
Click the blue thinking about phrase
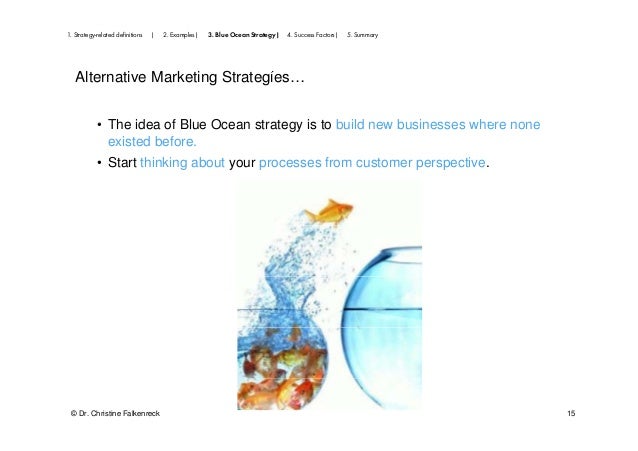coord(182,162)
